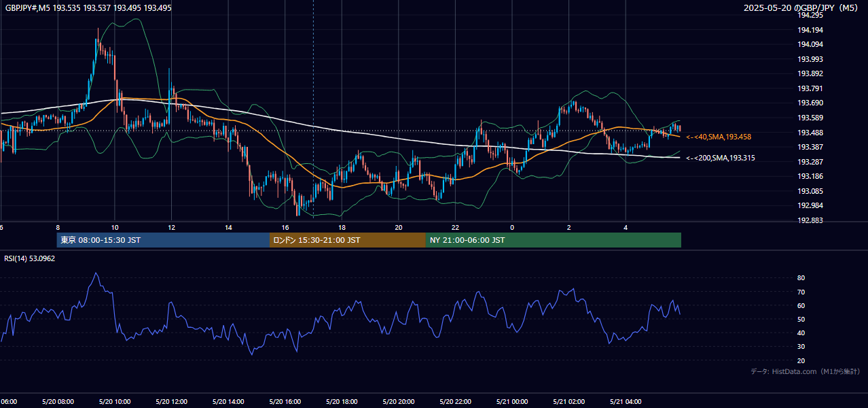Click price axis value 193.488
This screenshot has height=408, width=868.
click(x=810, y=133)
